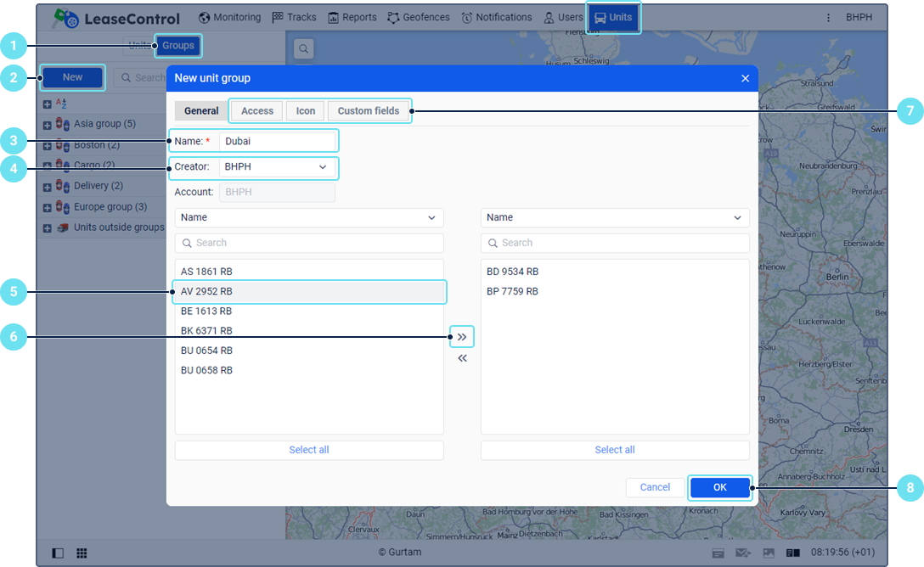
Task: Expand the Europe group tree node
Action: 48,207
